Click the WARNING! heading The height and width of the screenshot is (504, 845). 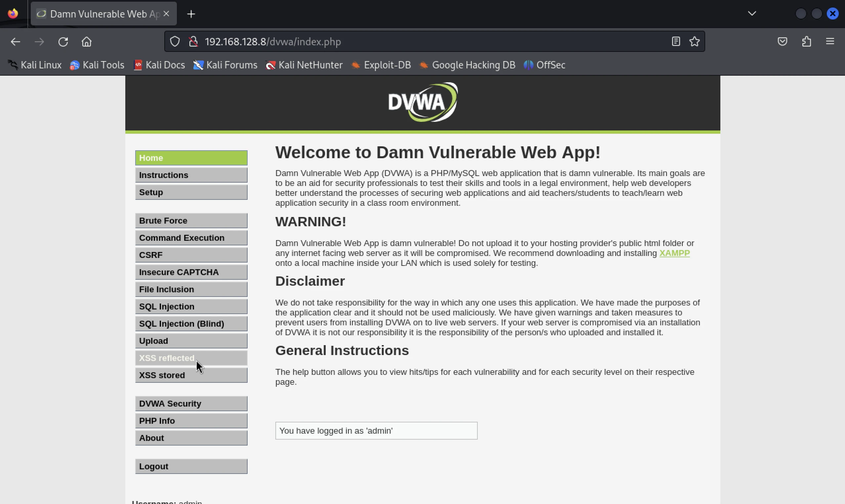[311, 222]
